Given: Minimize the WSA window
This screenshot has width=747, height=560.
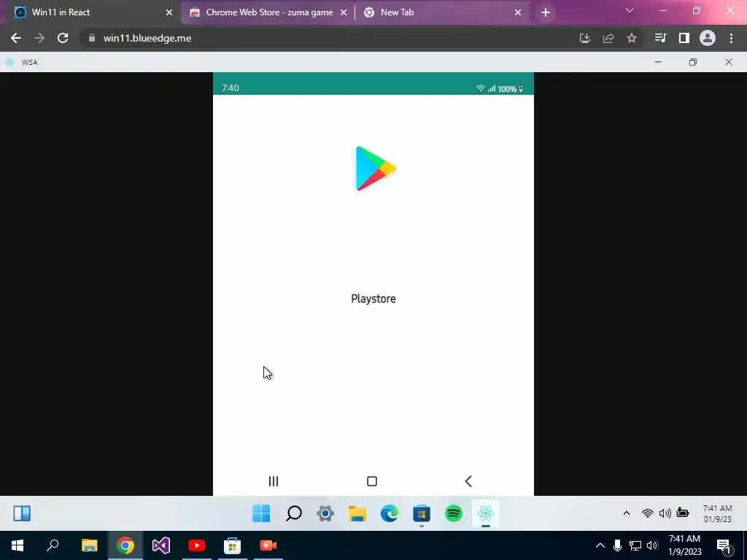Looking at the screenshot, I should click(x=658, y=62).
